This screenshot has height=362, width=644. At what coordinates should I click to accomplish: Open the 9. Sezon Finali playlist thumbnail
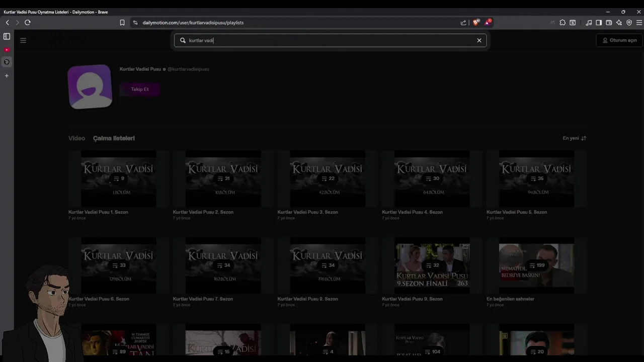pos(432,265)
